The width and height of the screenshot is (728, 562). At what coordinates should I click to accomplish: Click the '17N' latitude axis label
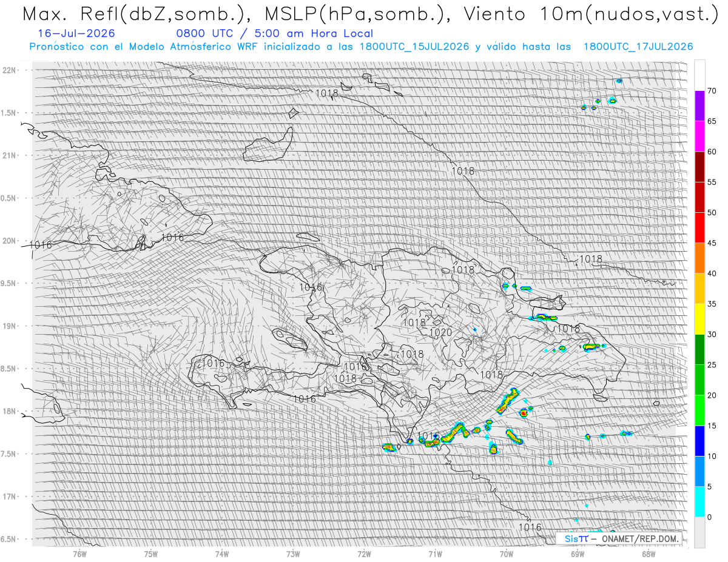pos(9,497)
